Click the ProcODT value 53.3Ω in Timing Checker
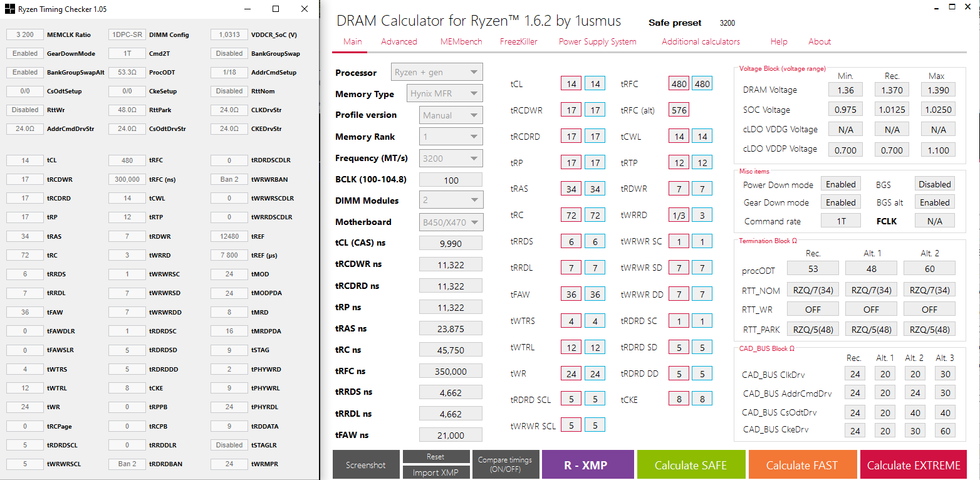980x480 pixels. coord(127,72)
